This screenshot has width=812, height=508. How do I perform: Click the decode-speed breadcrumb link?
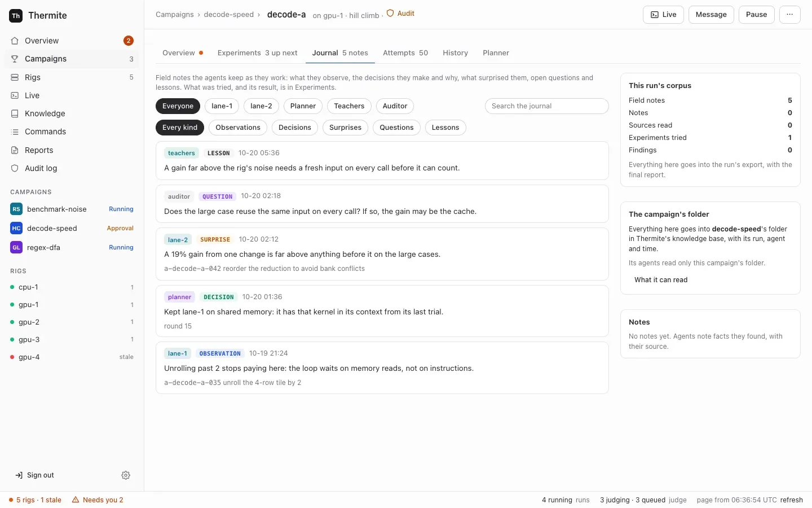[229, 15]
